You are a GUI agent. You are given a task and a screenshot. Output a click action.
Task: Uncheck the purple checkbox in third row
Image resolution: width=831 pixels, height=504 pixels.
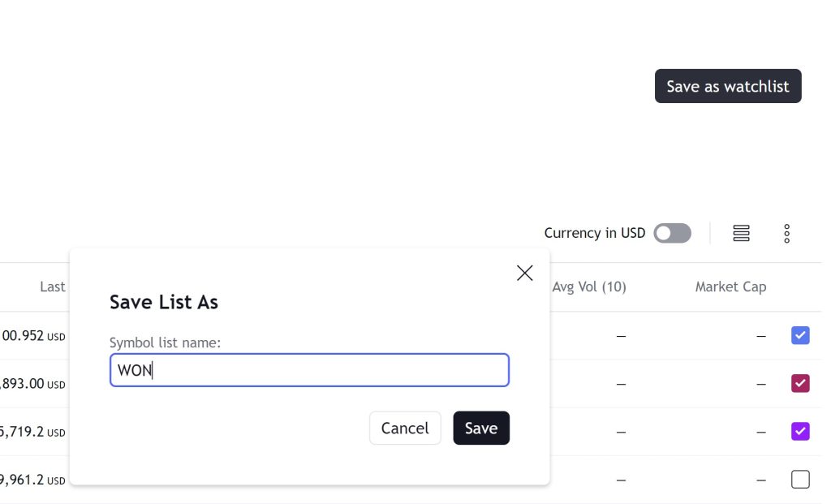(800, 431)
